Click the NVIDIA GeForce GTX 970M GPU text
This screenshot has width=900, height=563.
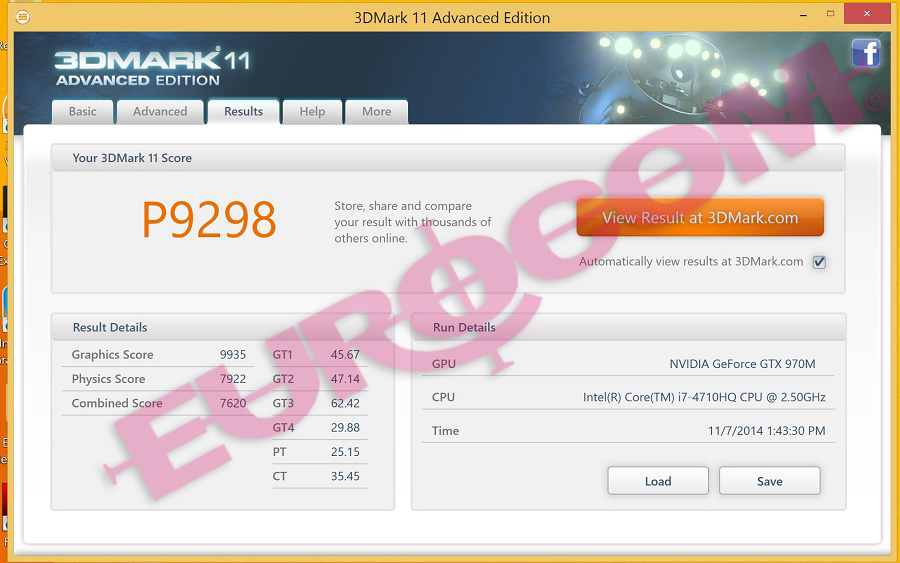(742, 364)
